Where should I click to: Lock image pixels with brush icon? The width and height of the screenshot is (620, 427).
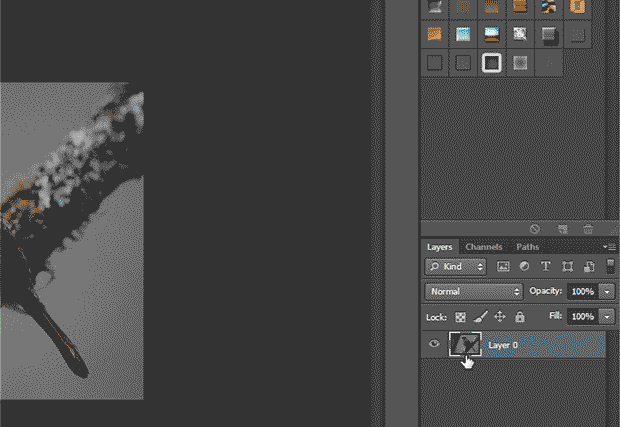click(x=480, y=317)
